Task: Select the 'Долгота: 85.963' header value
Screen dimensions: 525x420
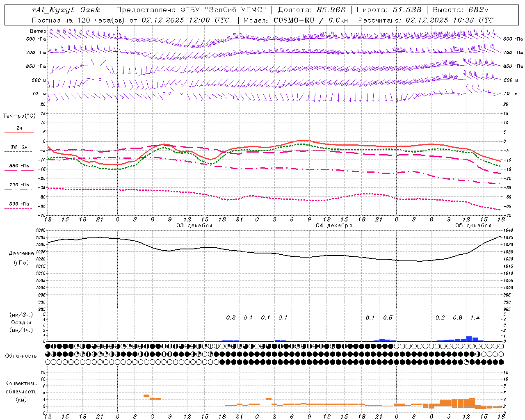Action: coord(312,10)
